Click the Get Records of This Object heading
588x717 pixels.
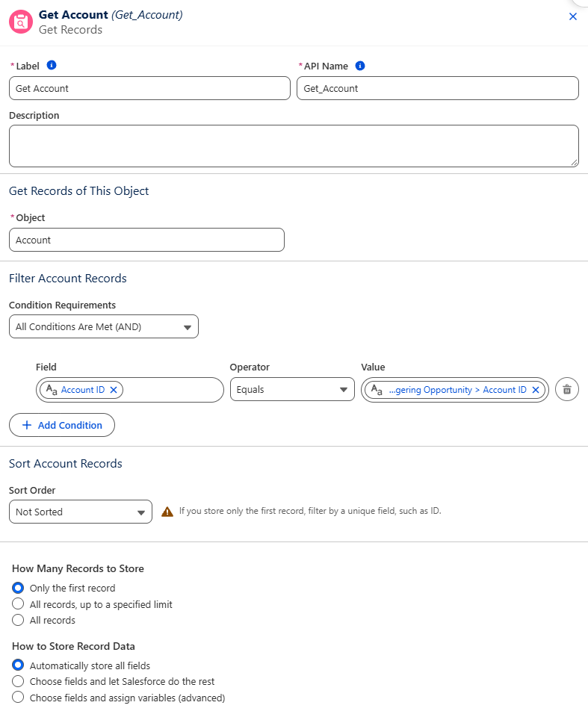pyautogui.click(x=78, y=190)
